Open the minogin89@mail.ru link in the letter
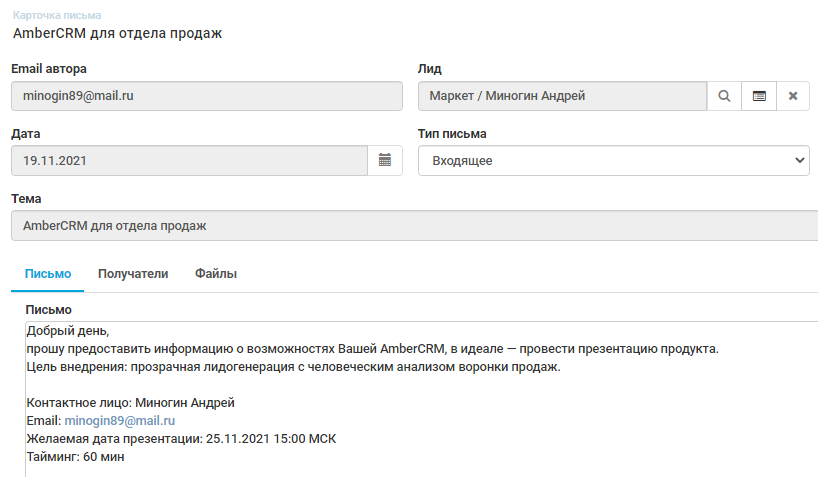The height and width of the screenshot is (477, 818). [119, 421]
